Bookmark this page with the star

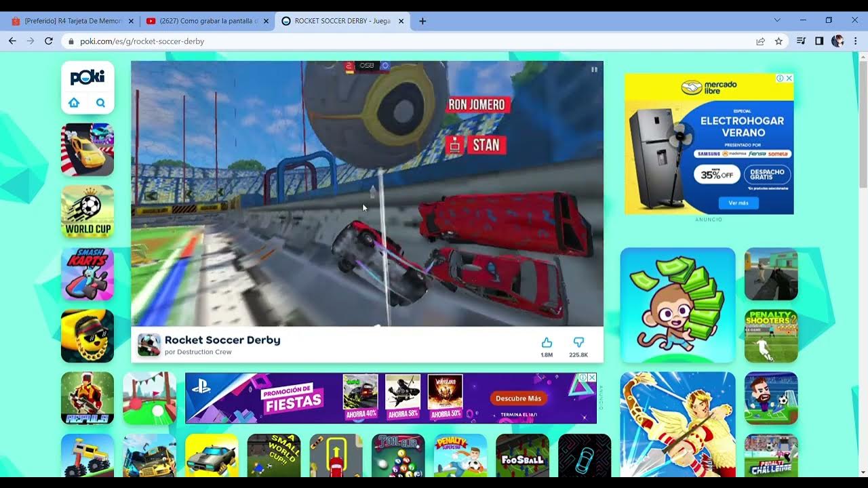pos(778,41)
